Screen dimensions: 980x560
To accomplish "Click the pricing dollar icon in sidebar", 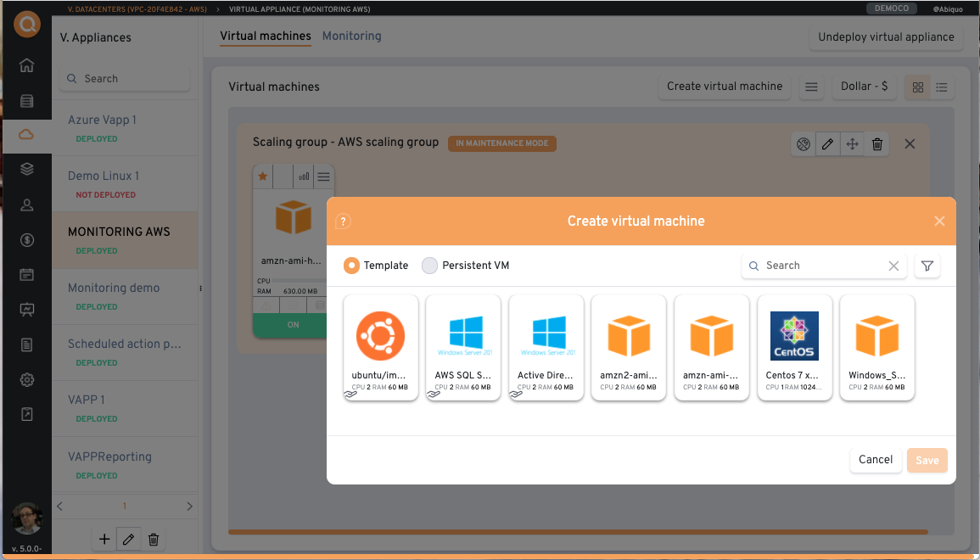I will point(27,240).
